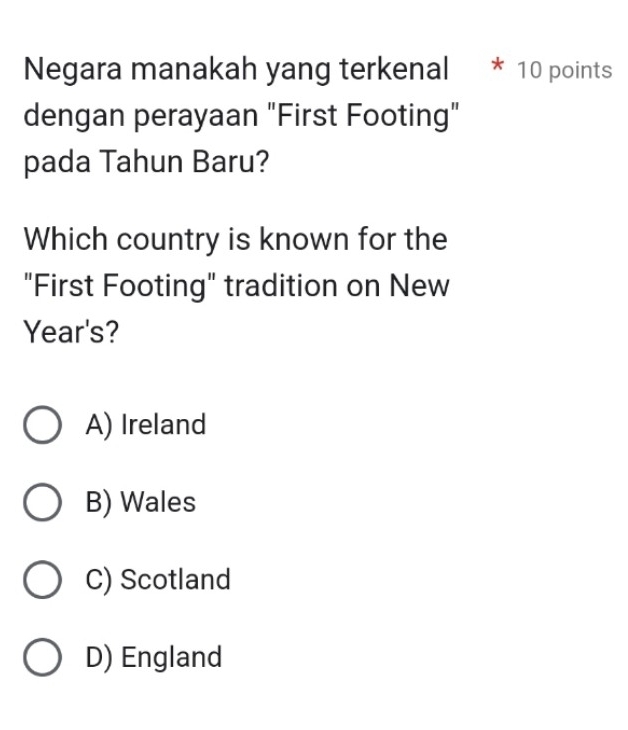Click the '"First Footing" tradition on New' line
The width and height of the screenshot is (628, 730).
[237, 286]
